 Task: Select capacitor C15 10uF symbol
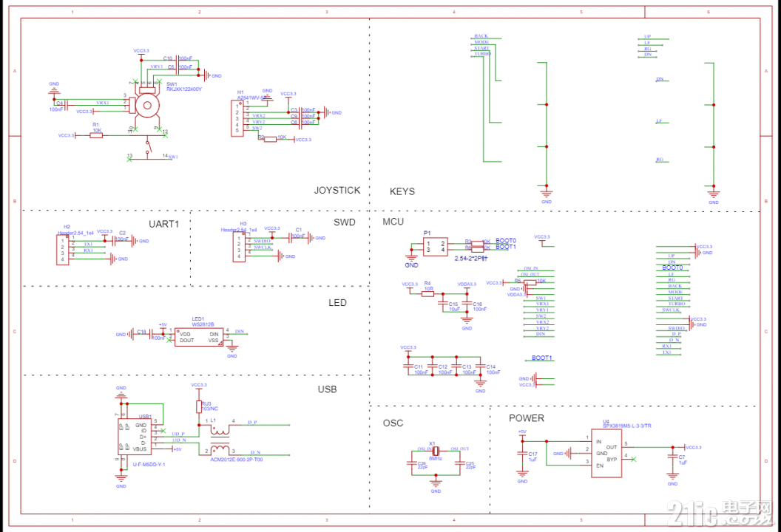[x=442, y=303]
